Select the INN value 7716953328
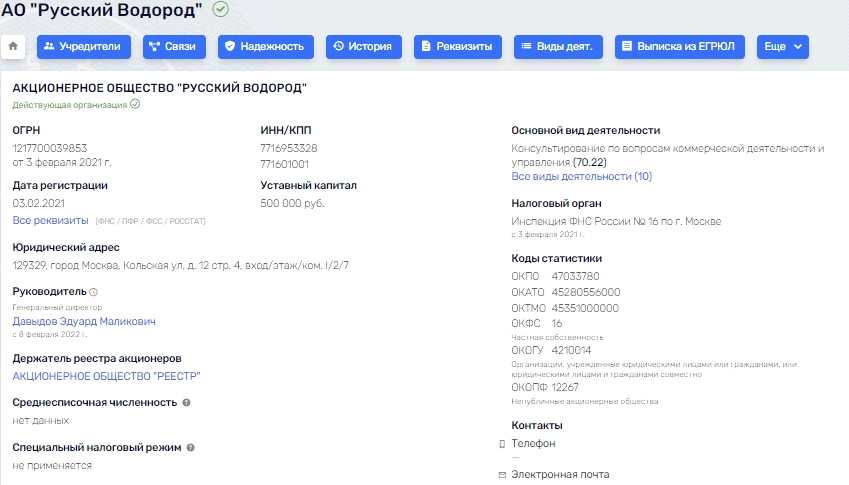The image size is (849, 485). pos(289,148)
